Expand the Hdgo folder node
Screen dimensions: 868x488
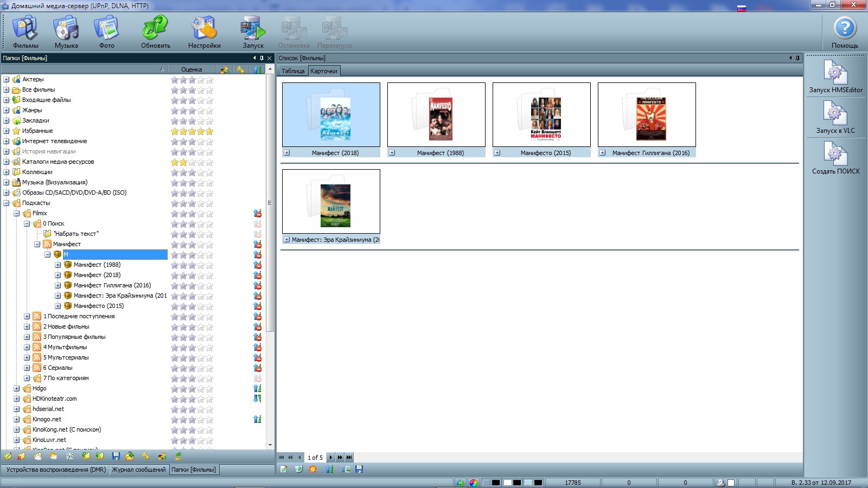click(x=17, y=389)
